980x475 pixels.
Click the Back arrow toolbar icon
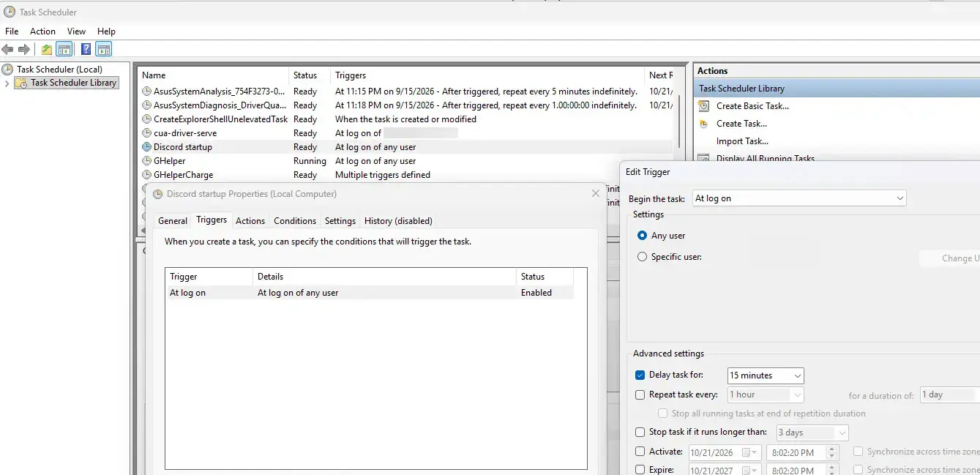[x=7, y=50]
